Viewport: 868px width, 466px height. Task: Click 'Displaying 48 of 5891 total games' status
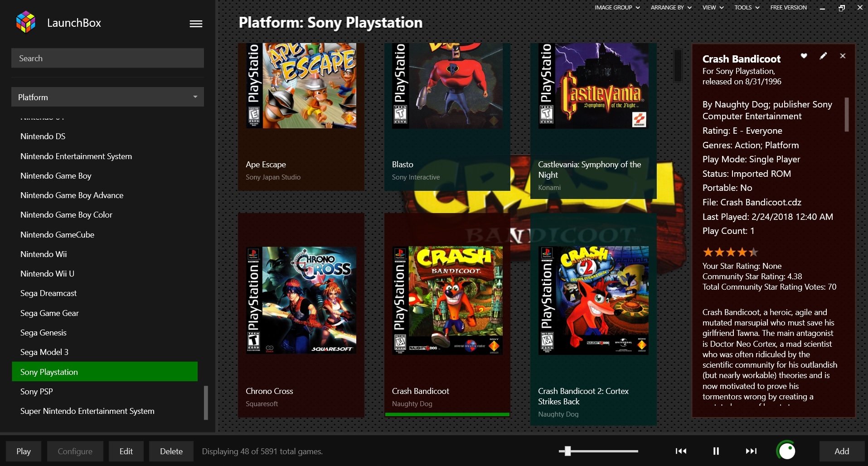262,451
